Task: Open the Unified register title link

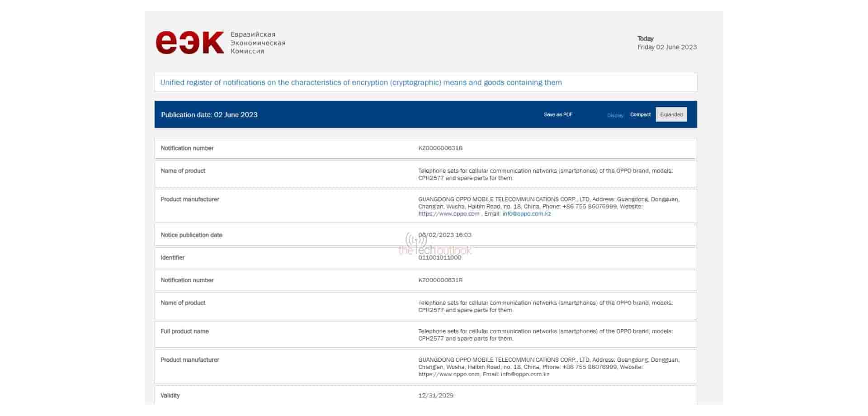Action: 361,83
